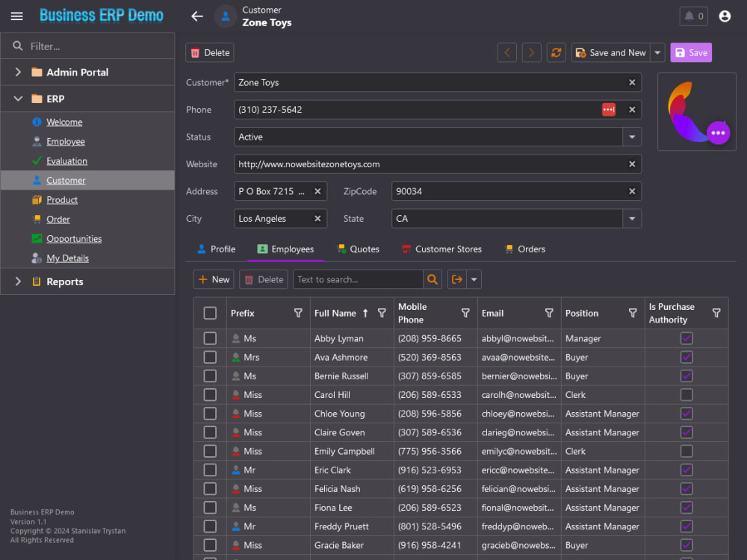Go to previous record arrow

(507, 52)
